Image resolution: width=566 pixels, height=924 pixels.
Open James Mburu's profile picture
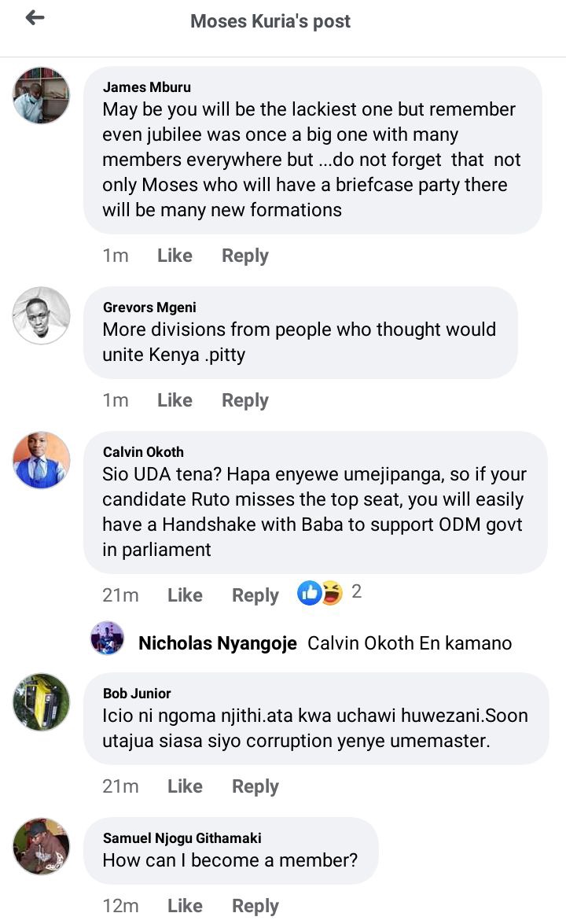tap(42, 95)
